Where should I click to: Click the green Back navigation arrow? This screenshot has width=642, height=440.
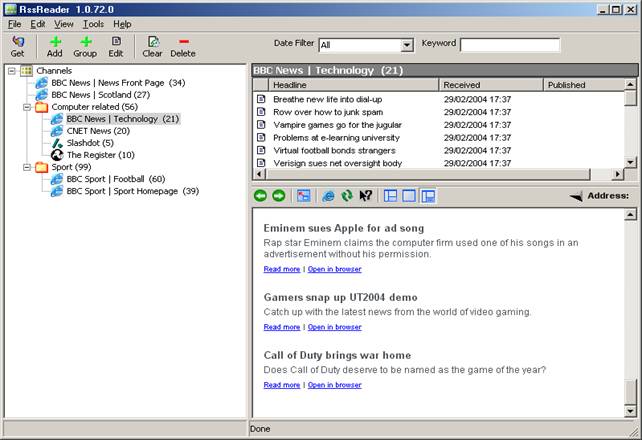coord(261,196)
